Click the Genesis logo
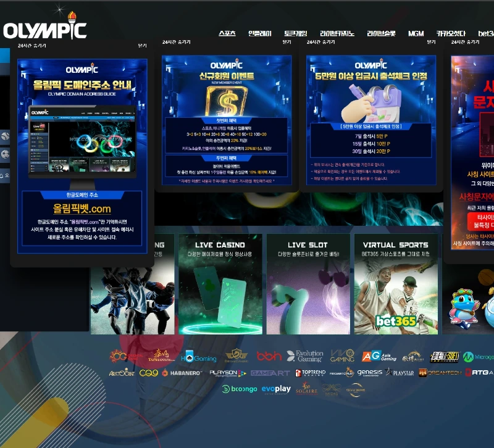 coord(370,373)
